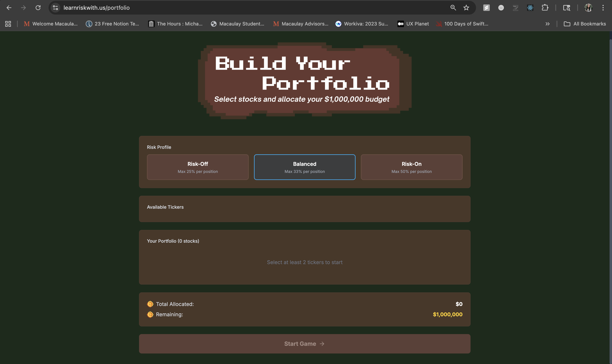Bookmark this page with the star icon
612x364 pixels.
[x=466, y=8]
